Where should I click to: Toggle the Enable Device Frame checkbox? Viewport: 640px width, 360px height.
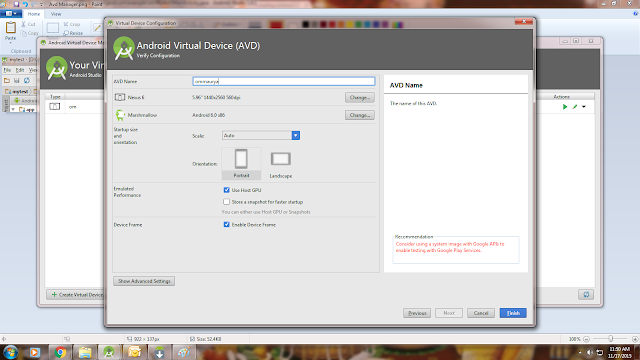(227, 224)
